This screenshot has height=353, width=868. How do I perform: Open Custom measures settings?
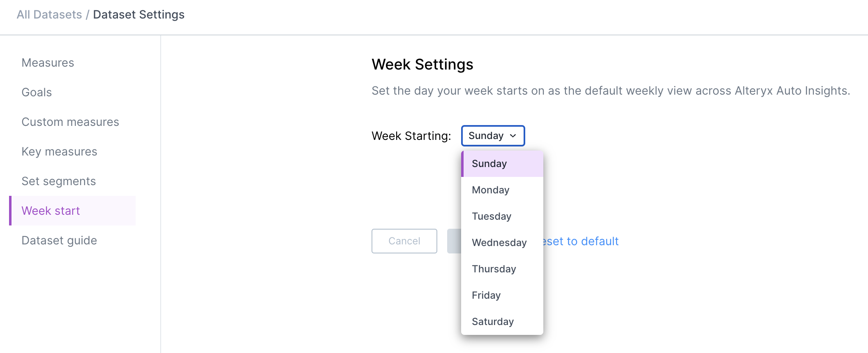[x=70, y=122]
